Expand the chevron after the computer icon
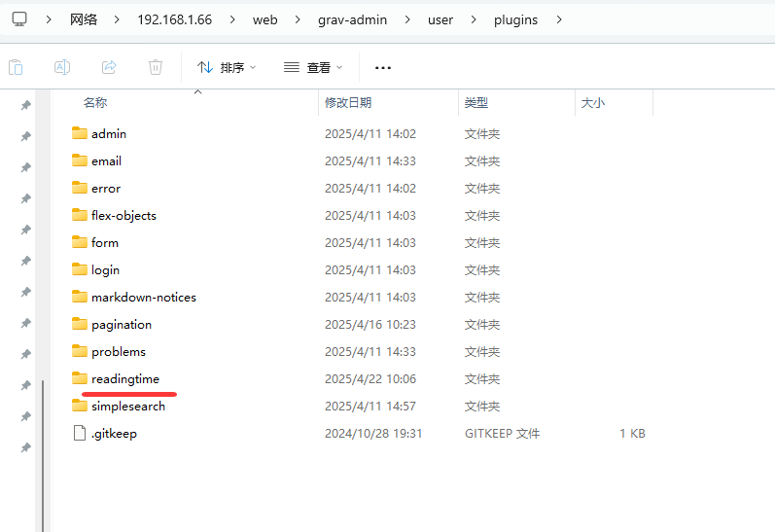Image resolution: width=775 pixels, height=532 pixels. click(49, 19)
